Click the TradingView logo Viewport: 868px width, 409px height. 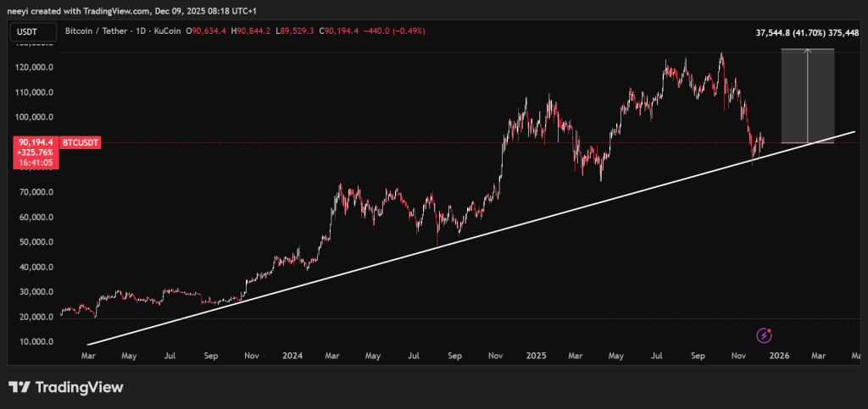point(66,387)
